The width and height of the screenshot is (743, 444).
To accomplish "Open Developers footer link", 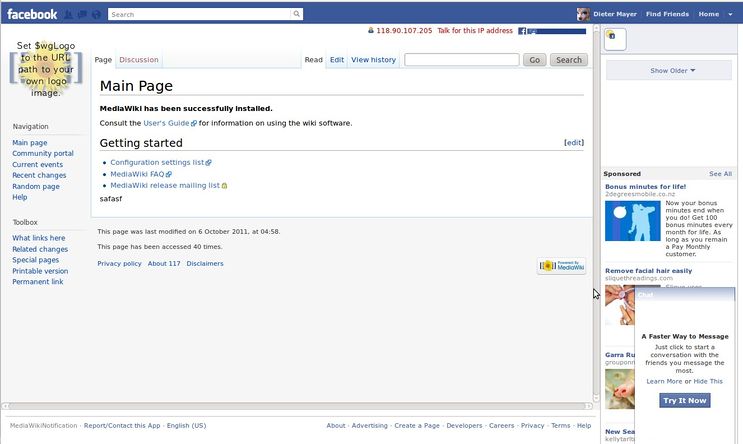I will (464, 426).
